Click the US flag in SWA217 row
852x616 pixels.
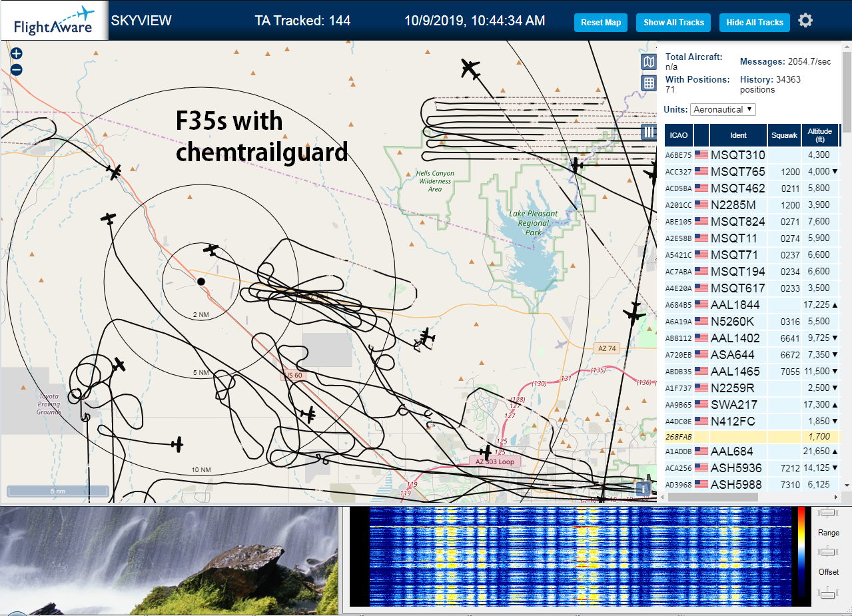(x=701, y=404)
